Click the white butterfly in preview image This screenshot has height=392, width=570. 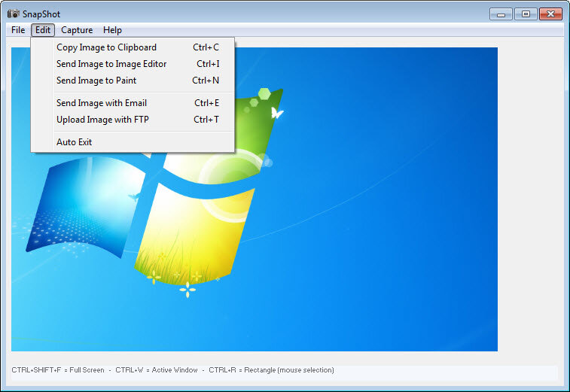[x=276, y=113]
